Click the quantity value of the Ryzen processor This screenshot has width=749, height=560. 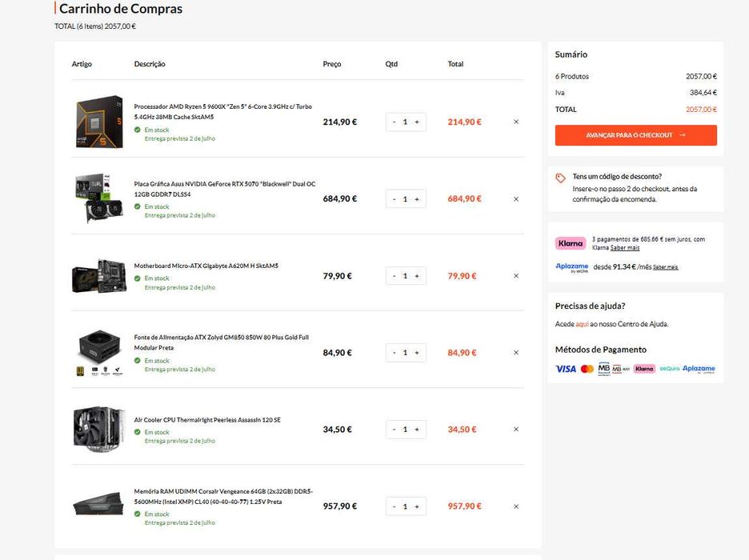tap(405, 122)
